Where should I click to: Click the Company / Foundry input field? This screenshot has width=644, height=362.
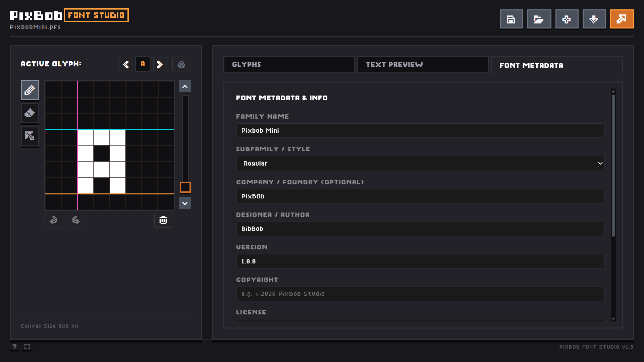coord(420,196)
